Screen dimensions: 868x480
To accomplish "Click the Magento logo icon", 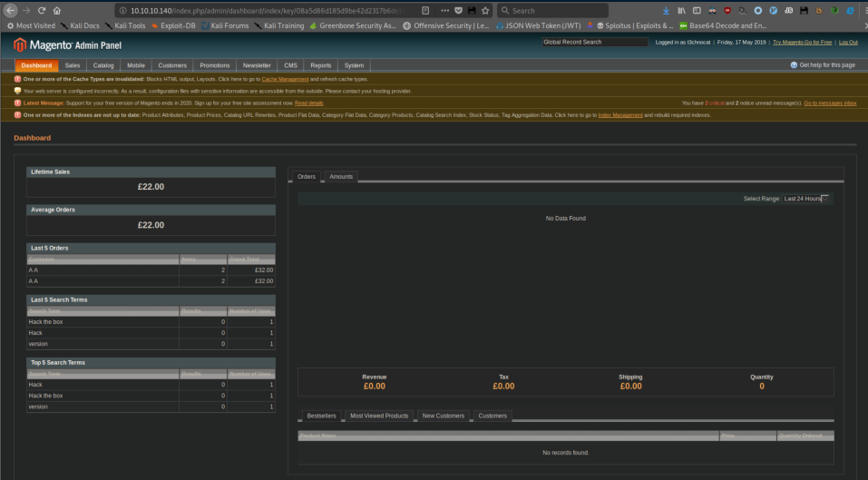I will click(x=20, y=44).
